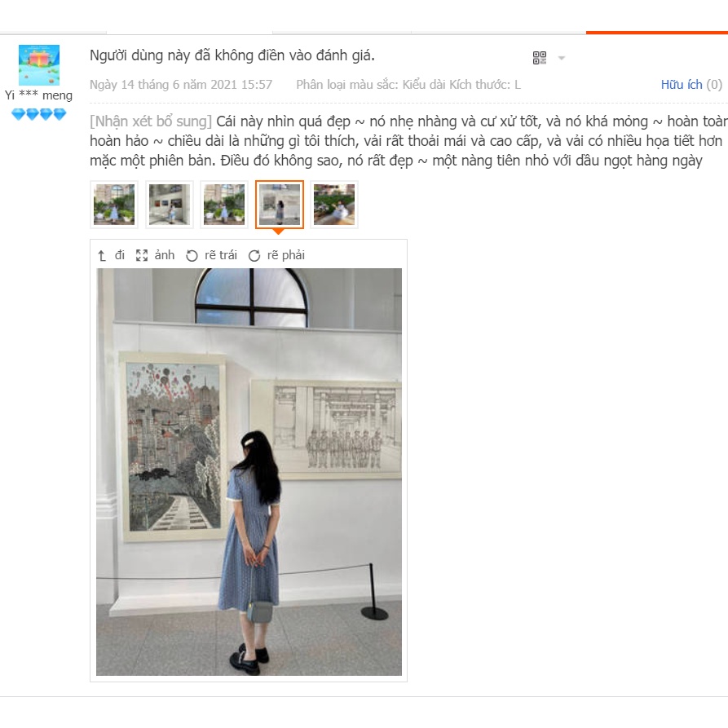Screen dimensions: 728x728
Task: Select the highlighted fourth photo thumbnail
Action: coord(280,205)
